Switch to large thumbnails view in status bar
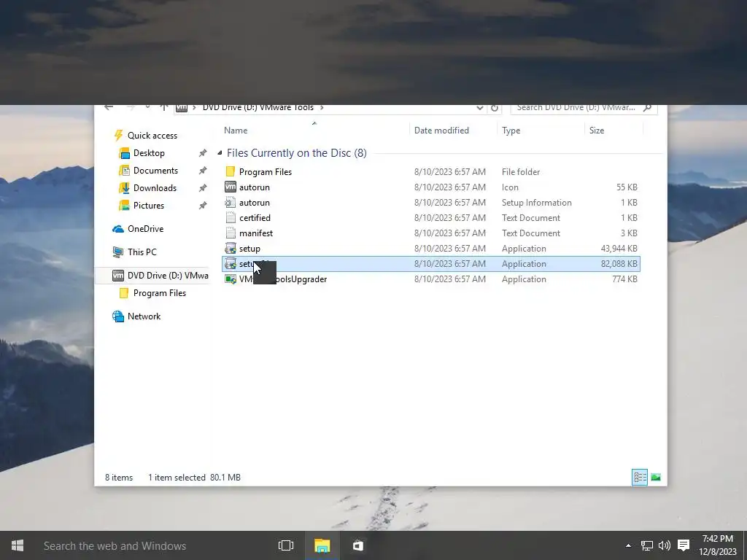747x560 pixels. (656, 477)
